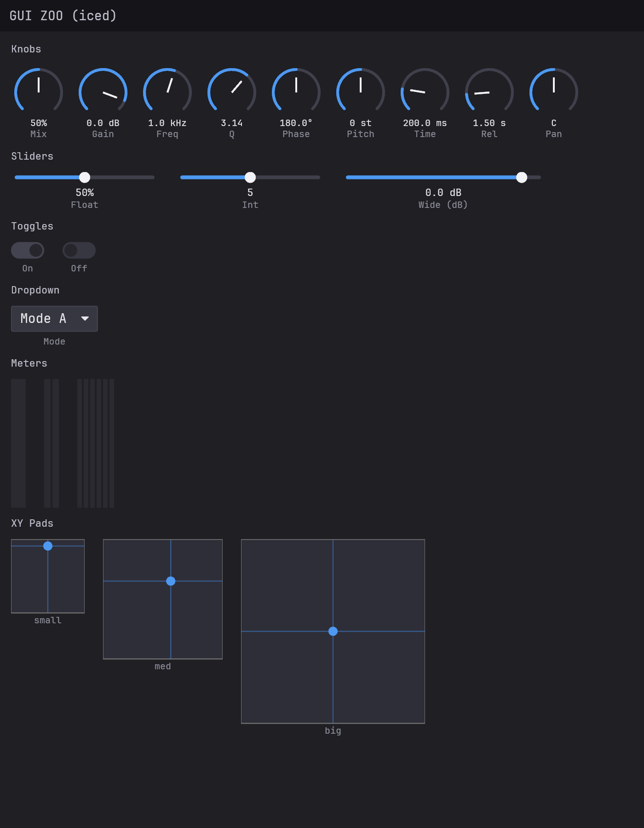
Task: Click the C value above Pan
Action: [554, 123]
